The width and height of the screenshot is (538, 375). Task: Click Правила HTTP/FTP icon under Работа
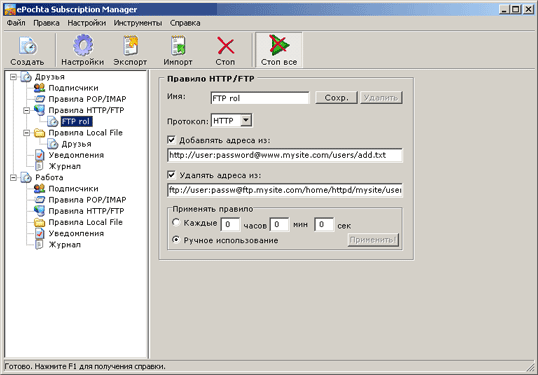39,211
